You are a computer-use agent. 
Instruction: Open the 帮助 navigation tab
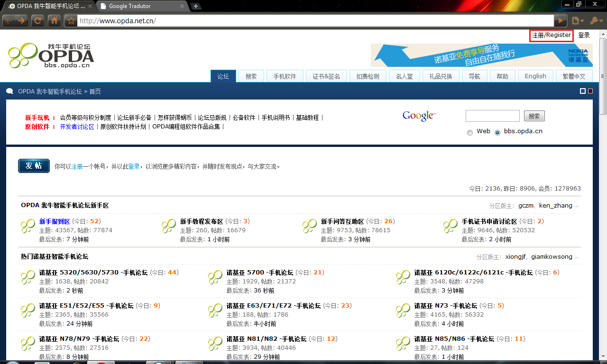click(503, 76)
